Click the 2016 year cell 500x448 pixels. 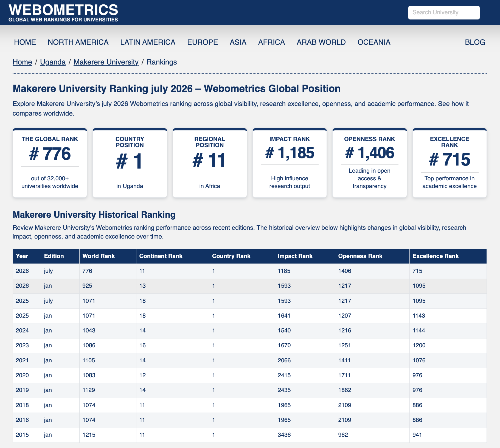(27, 420)
